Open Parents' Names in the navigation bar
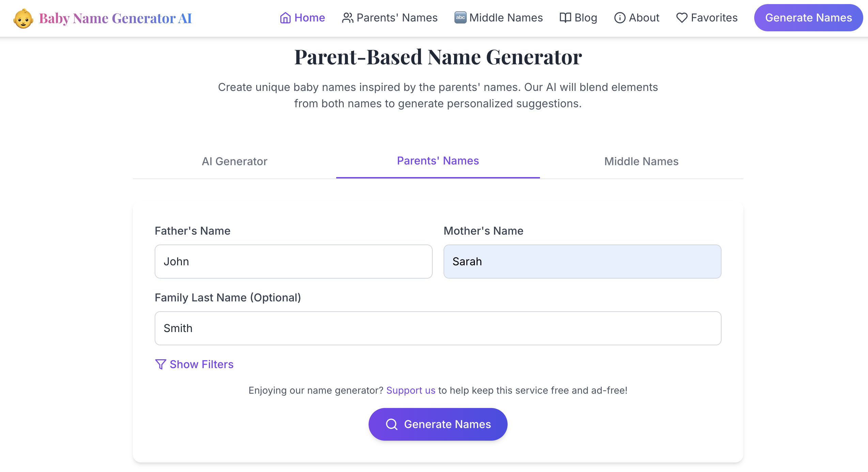868x472 pixels. pos(390,18)
